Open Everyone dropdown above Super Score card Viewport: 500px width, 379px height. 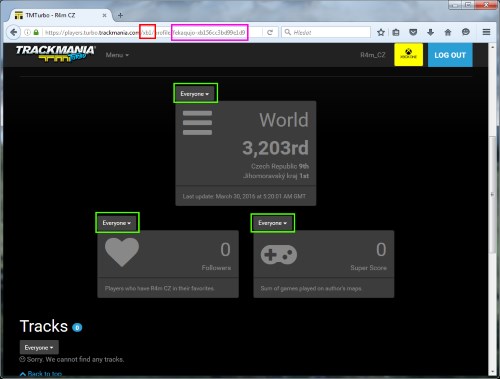(273, 223)
